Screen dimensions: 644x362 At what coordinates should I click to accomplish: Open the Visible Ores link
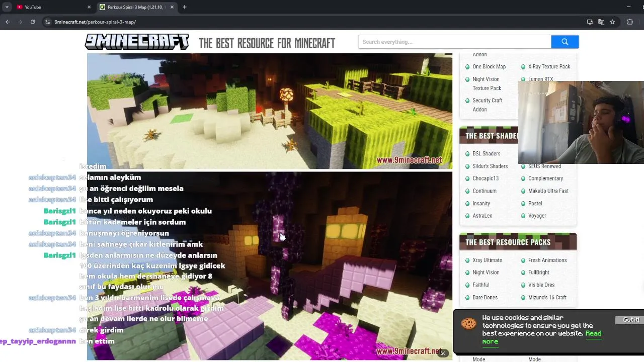point(541,285)
